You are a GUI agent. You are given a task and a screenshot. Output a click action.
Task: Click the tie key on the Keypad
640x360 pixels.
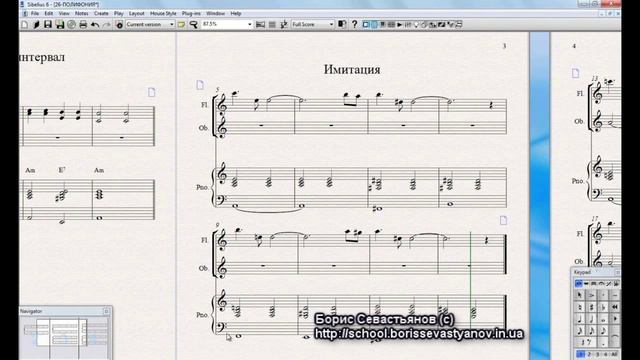click(615, 336)
